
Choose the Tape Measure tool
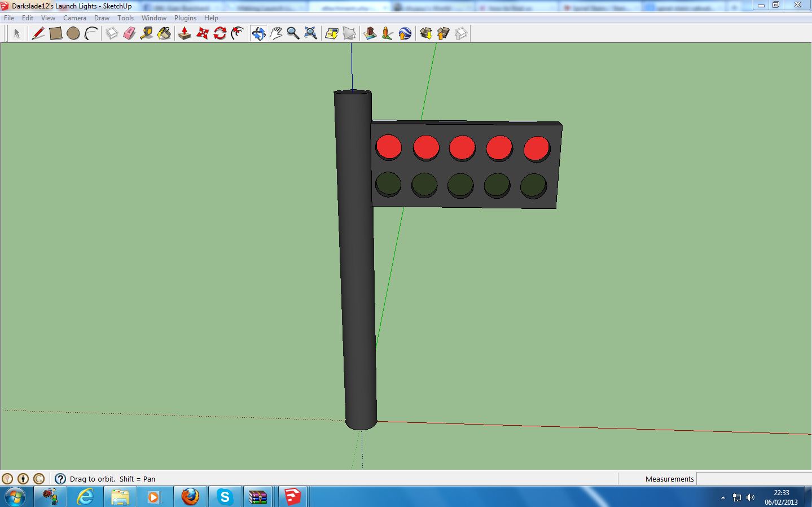147,34
